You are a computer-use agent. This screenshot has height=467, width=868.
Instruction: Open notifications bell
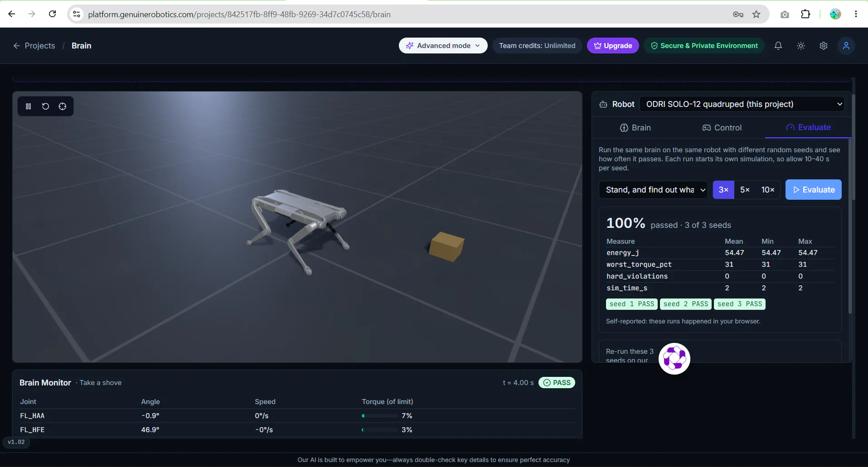click(778, 46)
